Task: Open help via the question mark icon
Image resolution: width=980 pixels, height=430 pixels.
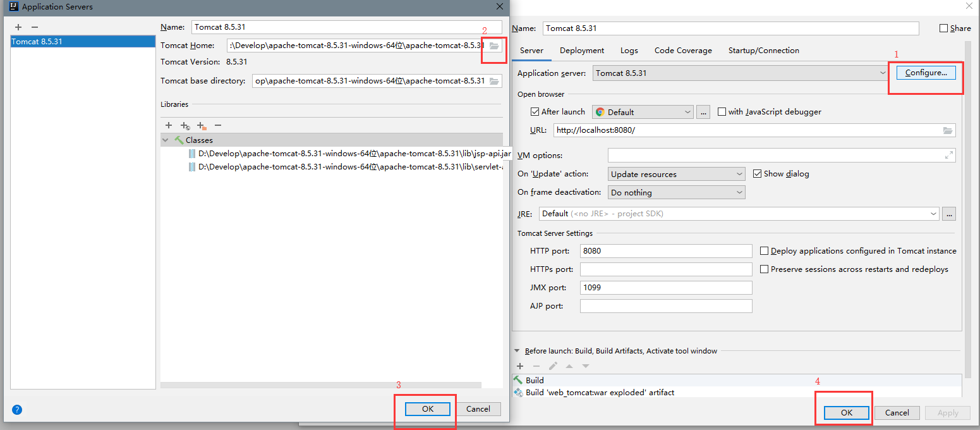Action: (x=17, y=409)
